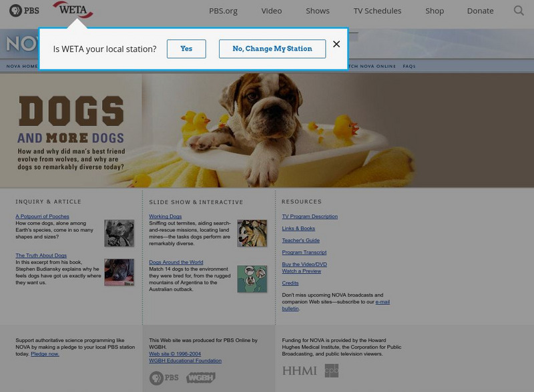
Task: Open TV Schedules in the navigation
Action: (377, 11)
